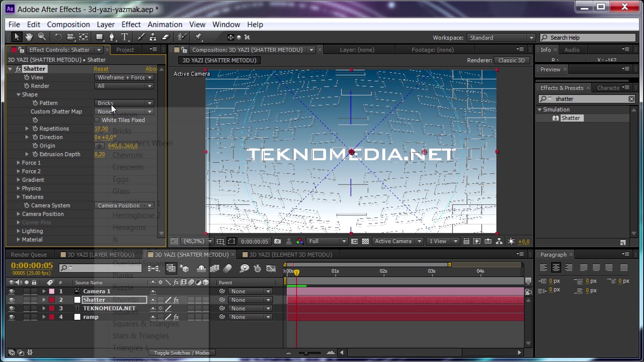Toggle visibility of ramp layer

pos(11,317)
